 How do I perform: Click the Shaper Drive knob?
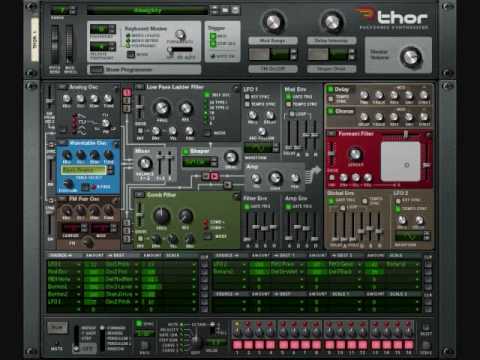pos(231,157)
